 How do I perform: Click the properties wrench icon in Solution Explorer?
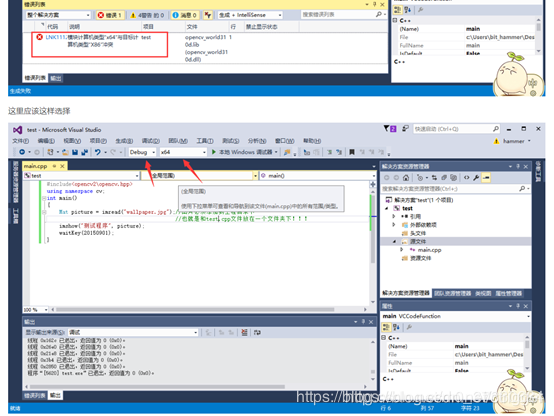click(476, 178)
